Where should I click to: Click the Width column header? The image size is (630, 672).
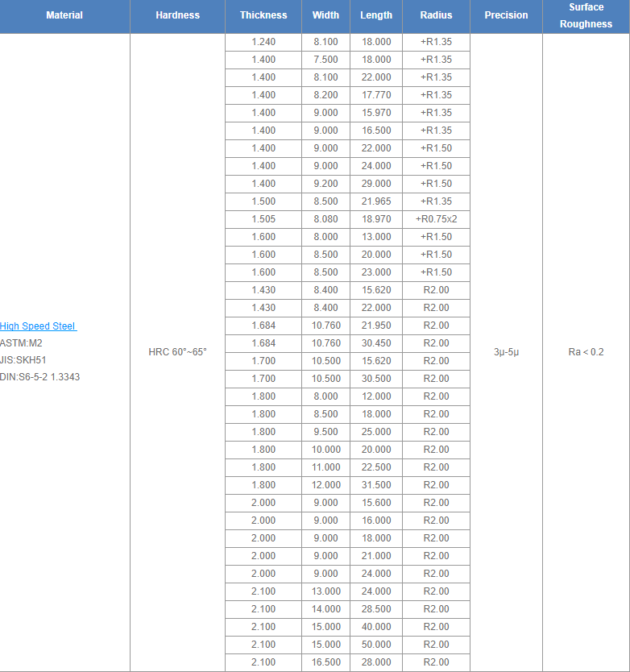click(x=325, y=15)
